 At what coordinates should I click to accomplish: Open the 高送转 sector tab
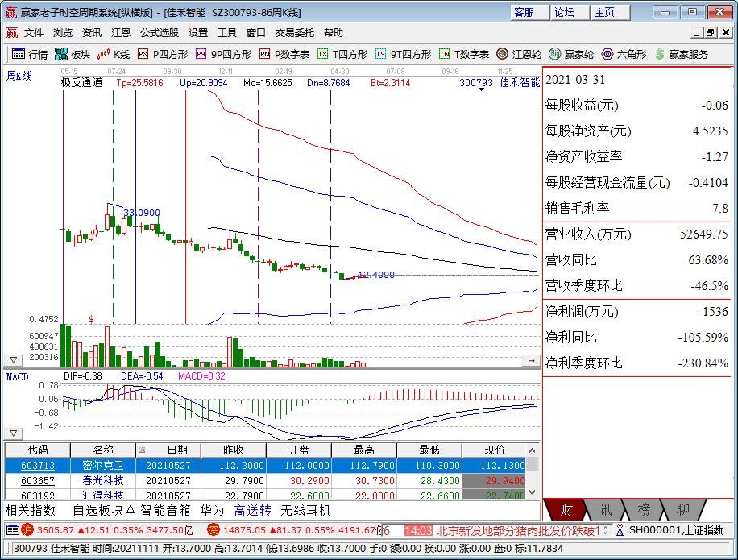pos(253,510)
